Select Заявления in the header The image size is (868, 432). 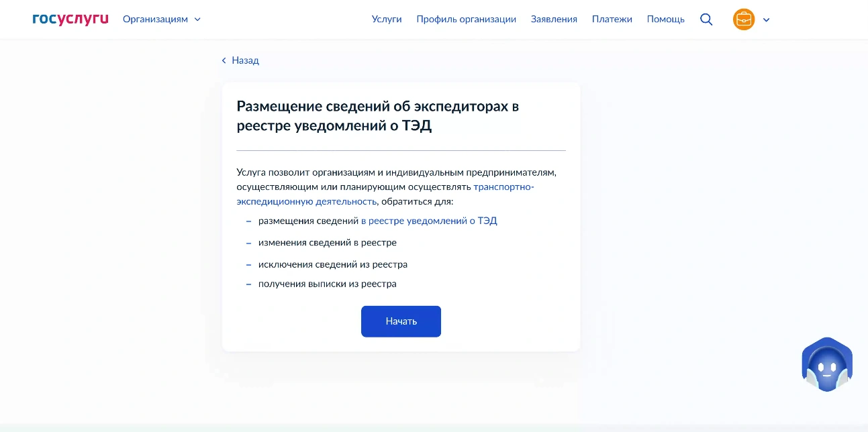(x=554, y=19)
